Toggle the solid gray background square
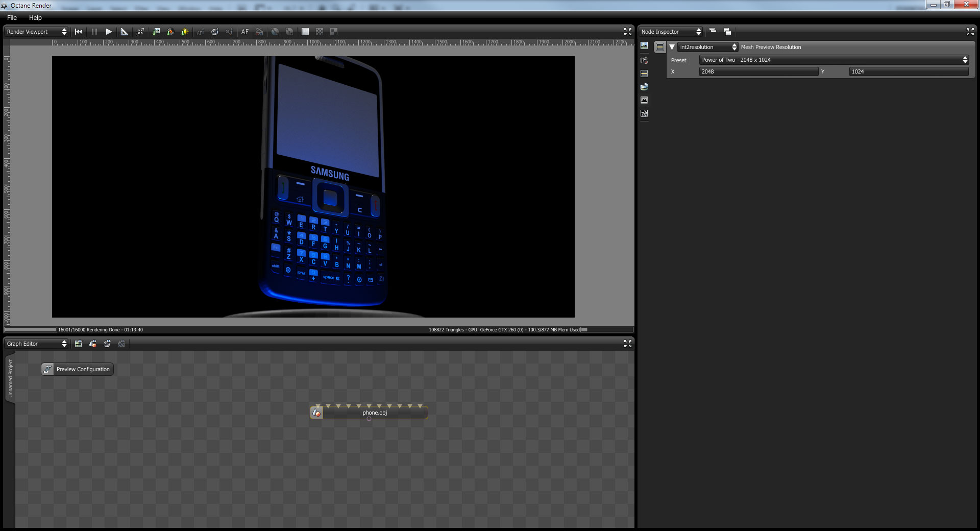This screenshot has width=980, height=531. tap(305, 32)
